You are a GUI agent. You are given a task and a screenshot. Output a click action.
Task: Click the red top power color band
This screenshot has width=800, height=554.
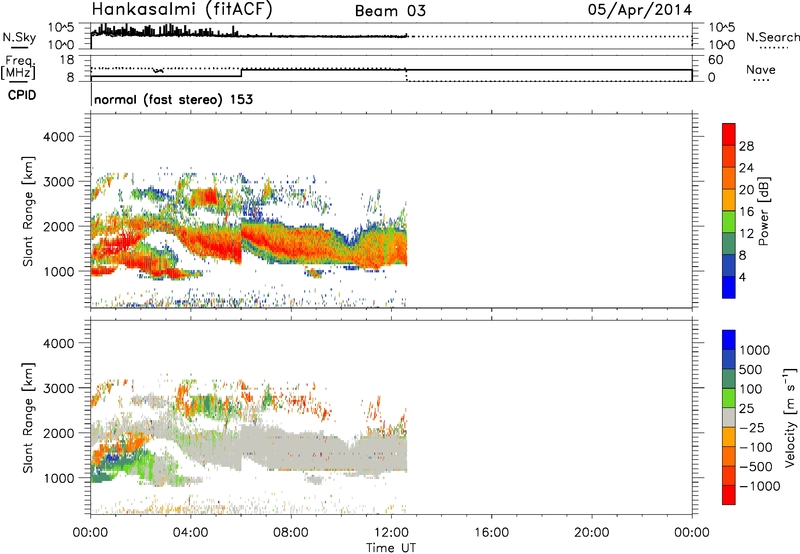[729, 135]
